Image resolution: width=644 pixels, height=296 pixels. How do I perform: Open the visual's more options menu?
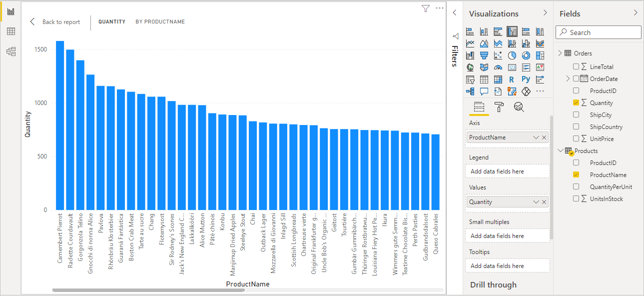(x=439, y=8)
